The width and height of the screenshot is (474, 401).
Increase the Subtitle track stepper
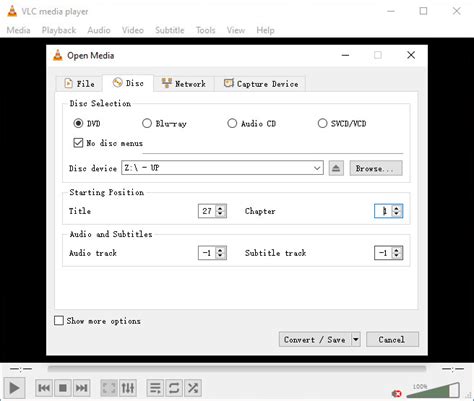pos(396,250)
